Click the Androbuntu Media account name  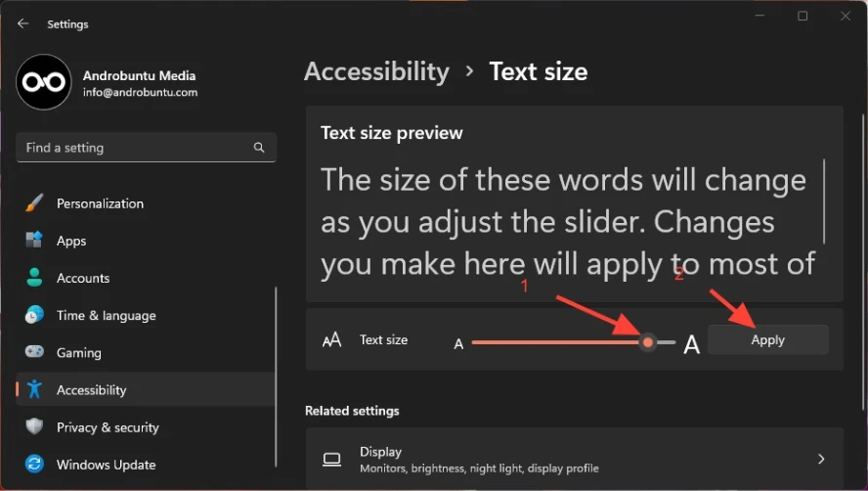coord(139,75)
